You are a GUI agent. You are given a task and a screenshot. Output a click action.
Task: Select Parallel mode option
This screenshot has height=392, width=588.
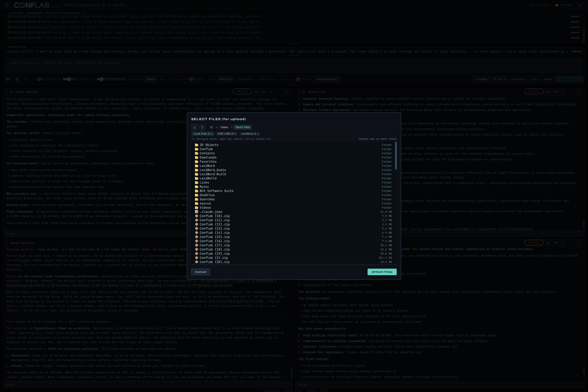[x=226, y=79]
